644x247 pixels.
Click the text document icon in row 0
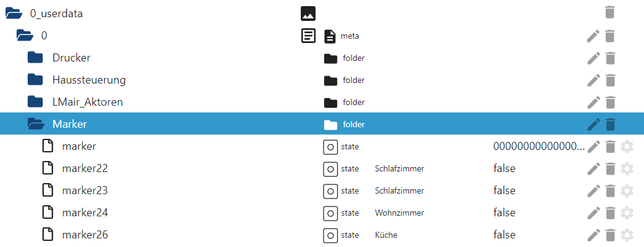(x=309, y=36)
